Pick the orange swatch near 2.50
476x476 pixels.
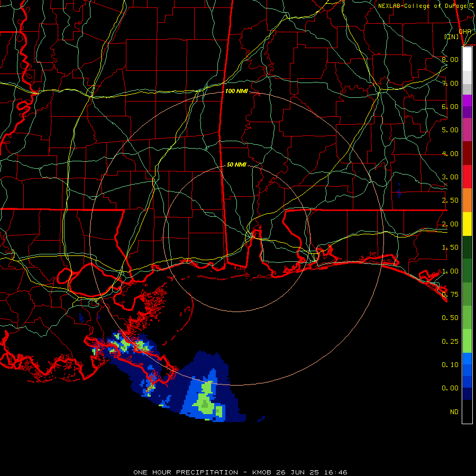[x=467, y=200]
